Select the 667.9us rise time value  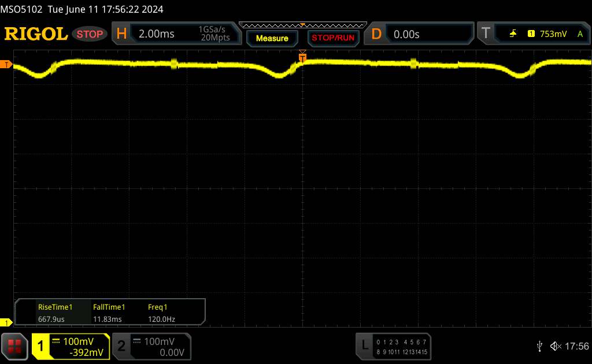pyautogui.click(x=51, y=319)
